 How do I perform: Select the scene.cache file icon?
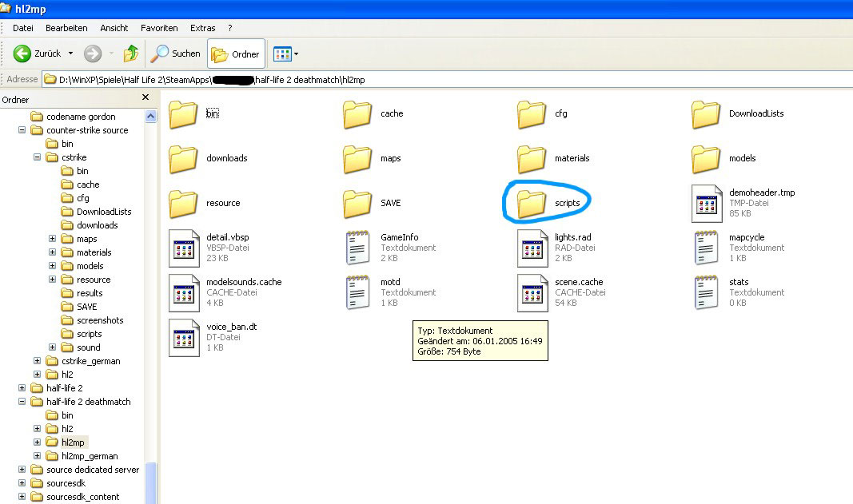coord(532,293)
